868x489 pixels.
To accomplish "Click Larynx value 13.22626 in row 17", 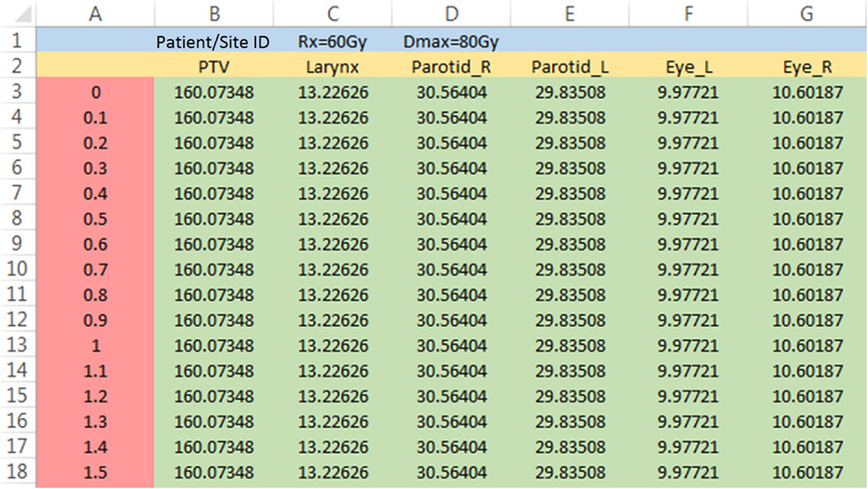I will point(332,447).
